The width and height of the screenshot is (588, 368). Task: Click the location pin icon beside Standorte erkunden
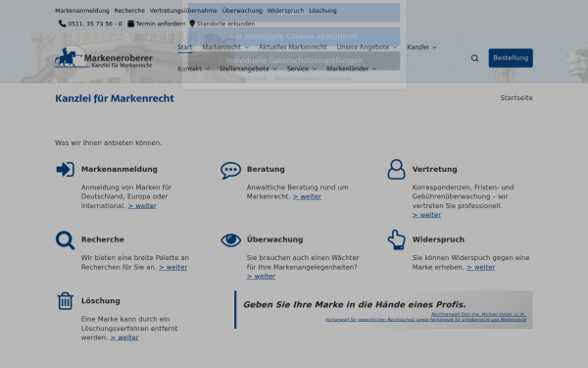coord(192,24)
